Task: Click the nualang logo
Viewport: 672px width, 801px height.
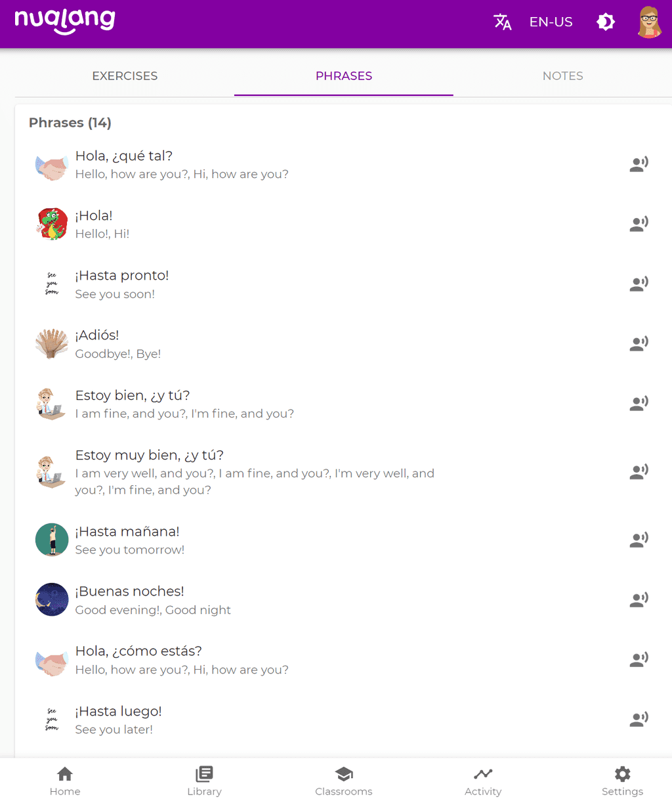Action: 65,21
